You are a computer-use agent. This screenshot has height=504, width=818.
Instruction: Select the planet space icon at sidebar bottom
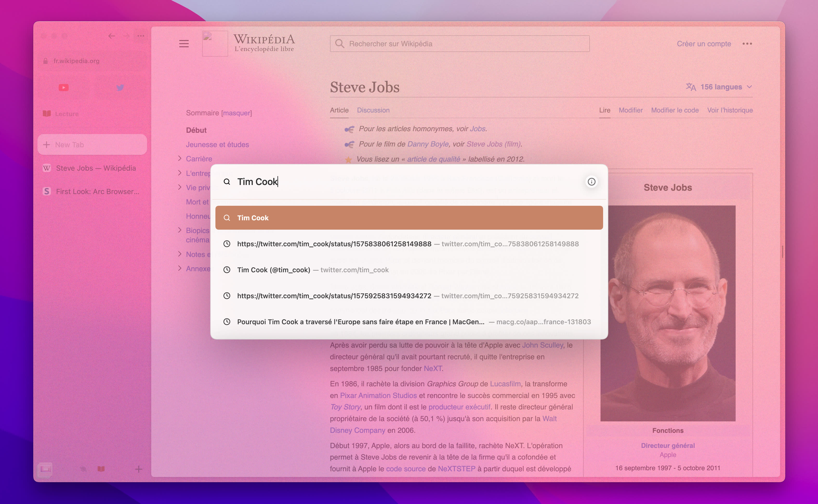point(83,469)
